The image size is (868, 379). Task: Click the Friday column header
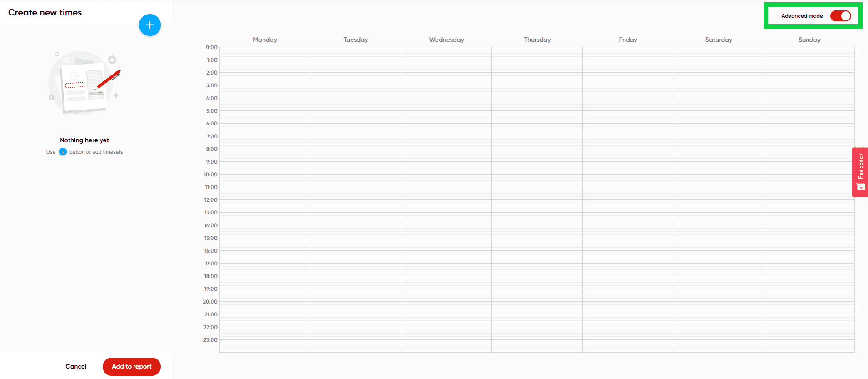click(628, 40)
